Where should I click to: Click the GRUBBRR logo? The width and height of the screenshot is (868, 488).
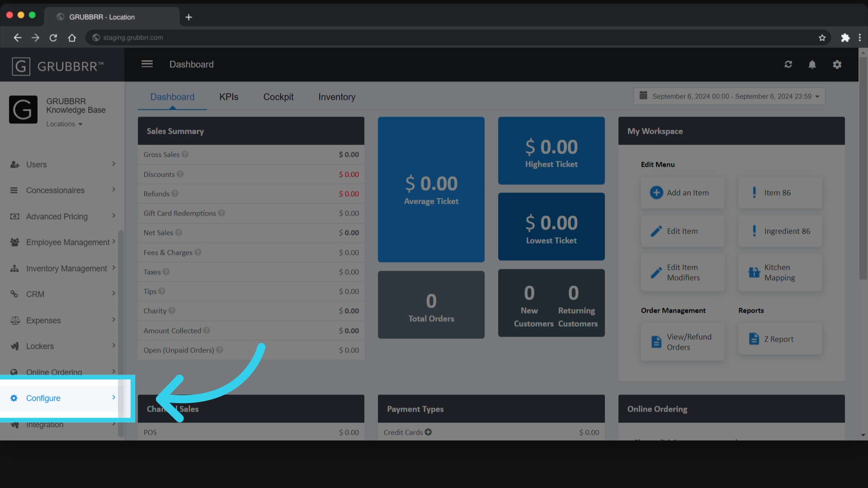pos(58,66)
